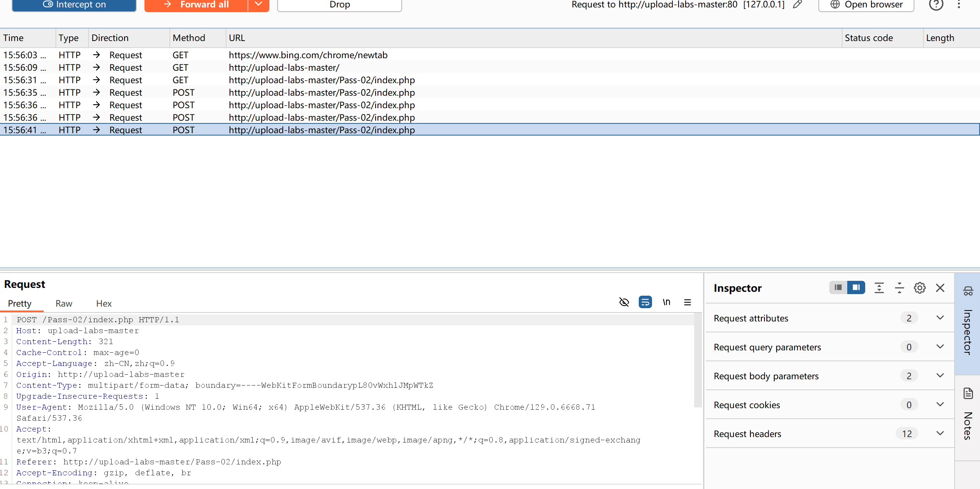Expand all Inspector sections icon
This screenshot has height=489, width=980.
(879, 288)
